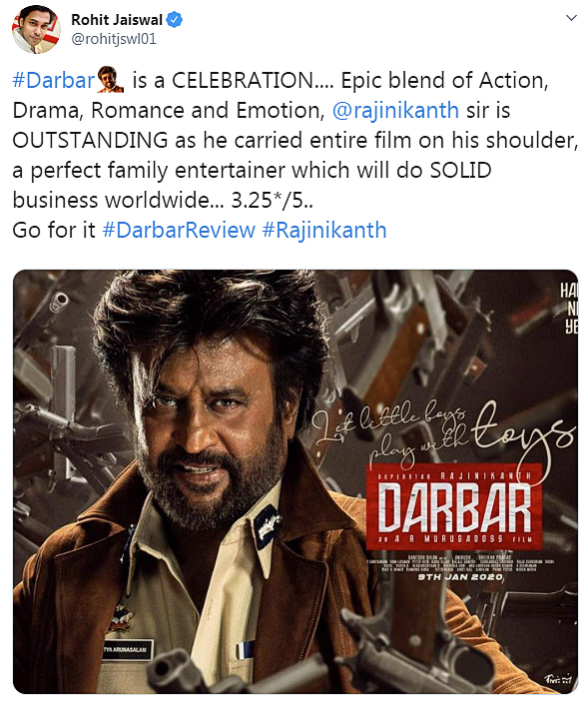Click the blue verified badge

[175, 20]
